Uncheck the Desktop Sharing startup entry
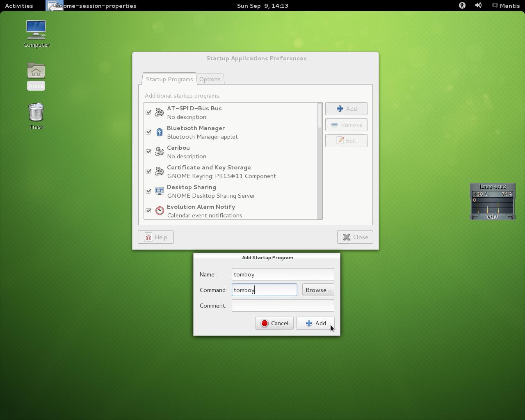 [148, 191]
